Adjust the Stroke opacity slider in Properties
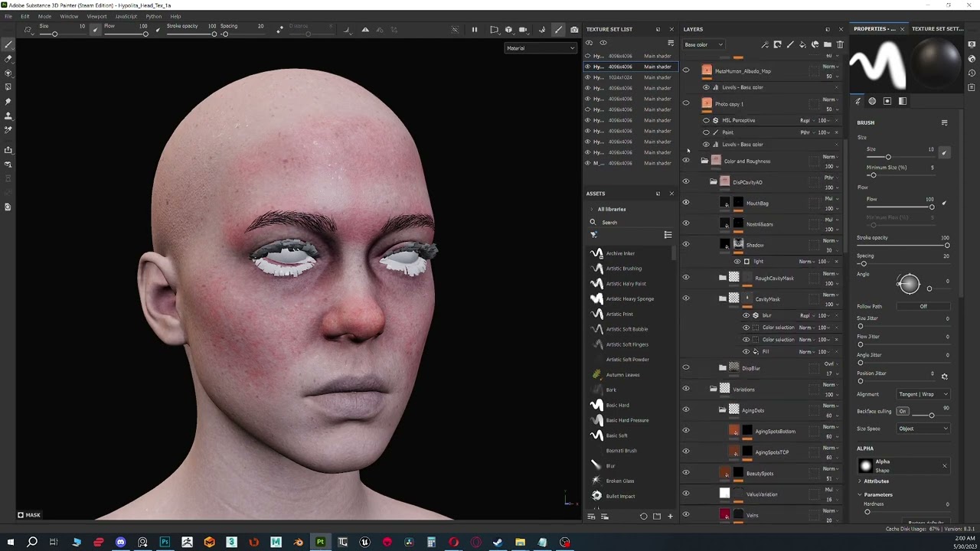980x551 pixels. pos(903,246)
